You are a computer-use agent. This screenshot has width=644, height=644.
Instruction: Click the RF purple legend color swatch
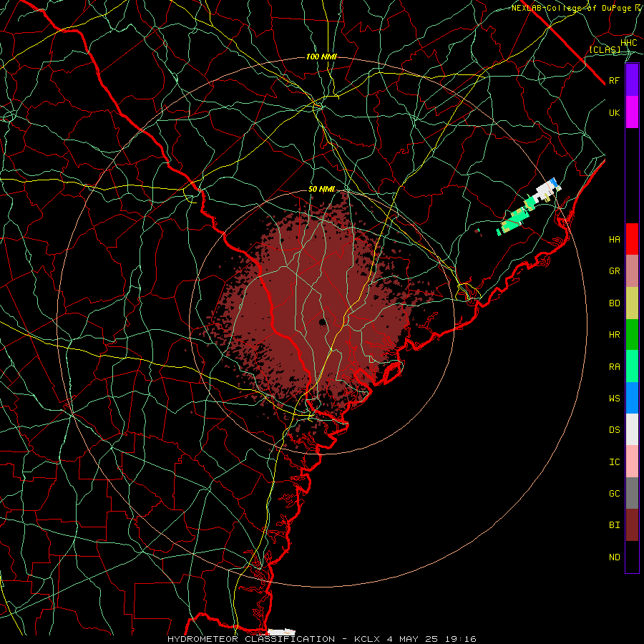coord(632,80)
